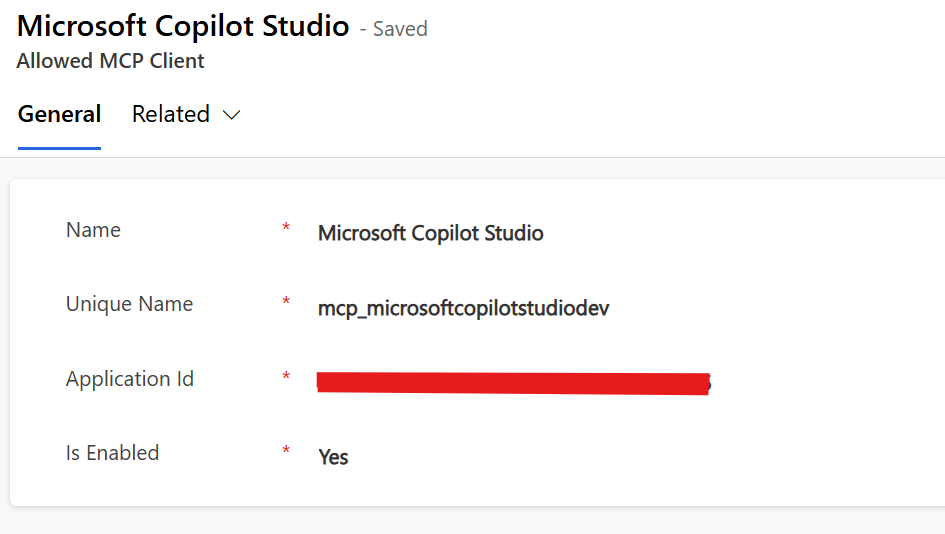
Task: Click the required asterisk beside Unique Name
Action: click(x=286, y=304)
